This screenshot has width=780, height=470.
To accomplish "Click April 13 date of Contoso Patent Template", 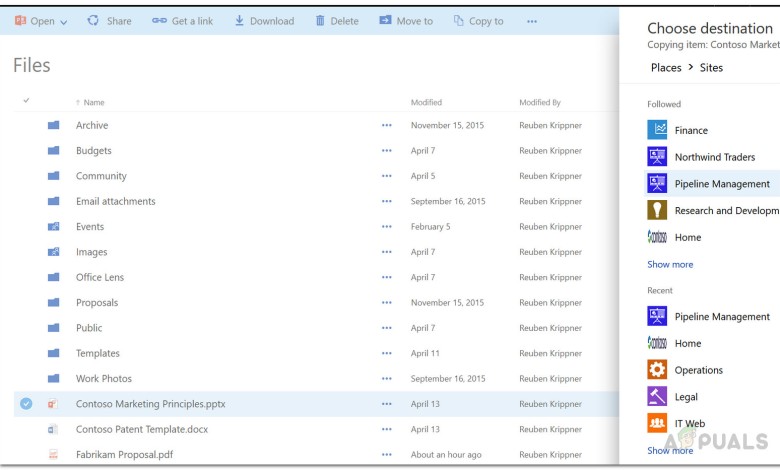I will coord(425,429).
